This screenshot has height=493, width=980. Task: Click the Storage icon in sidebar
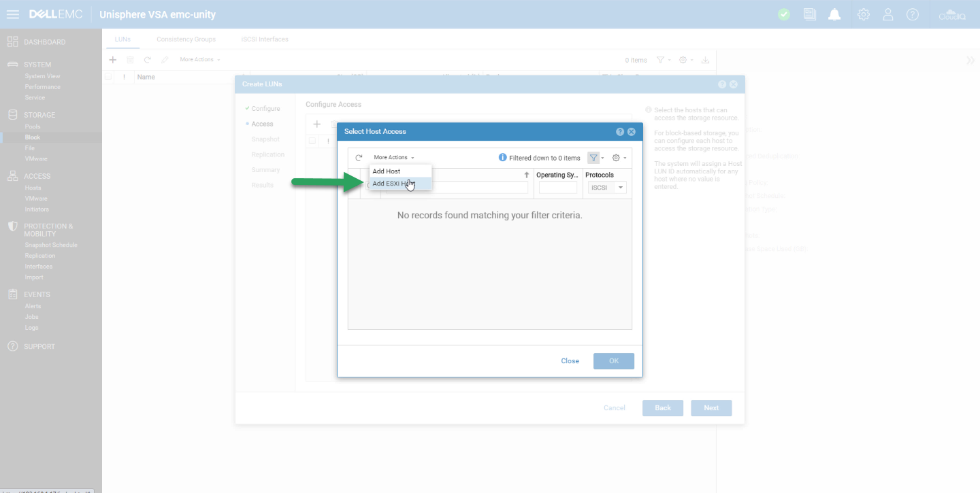point(12,115)
